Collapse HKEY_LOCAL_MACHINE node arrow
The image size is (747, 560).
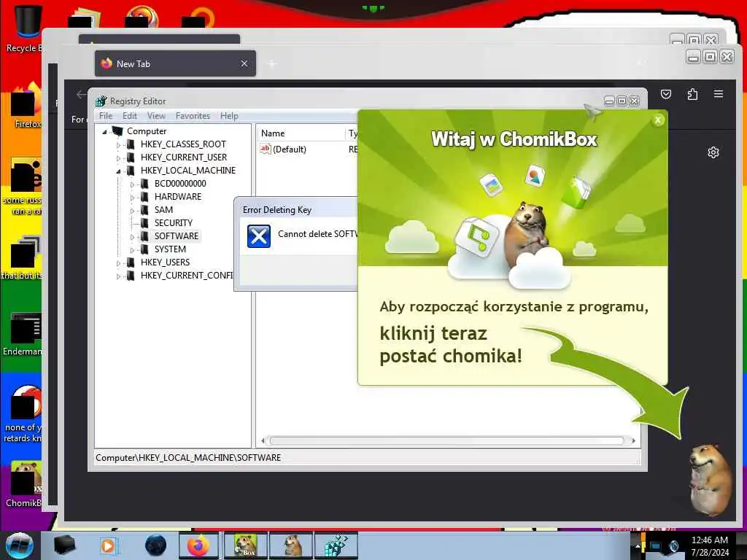118,171
